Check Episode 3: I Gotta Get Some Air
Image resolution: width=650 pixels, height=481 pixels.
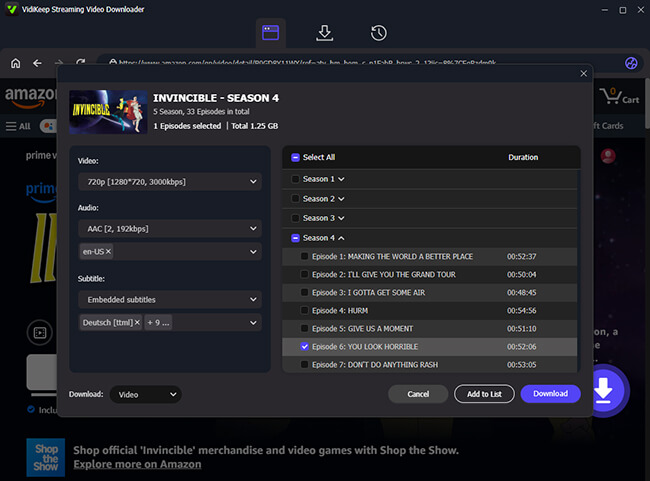coord(304,292)
